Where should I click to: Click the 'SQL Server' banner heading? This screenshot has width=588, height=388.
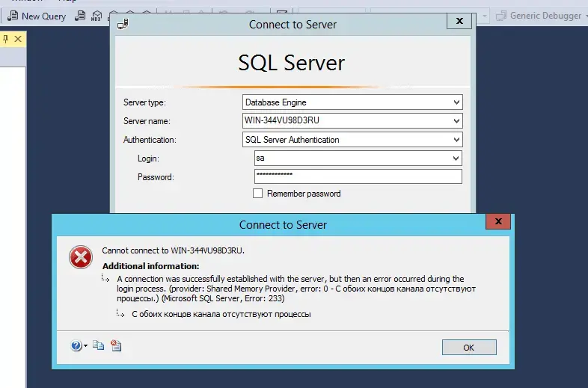point(291,62)
